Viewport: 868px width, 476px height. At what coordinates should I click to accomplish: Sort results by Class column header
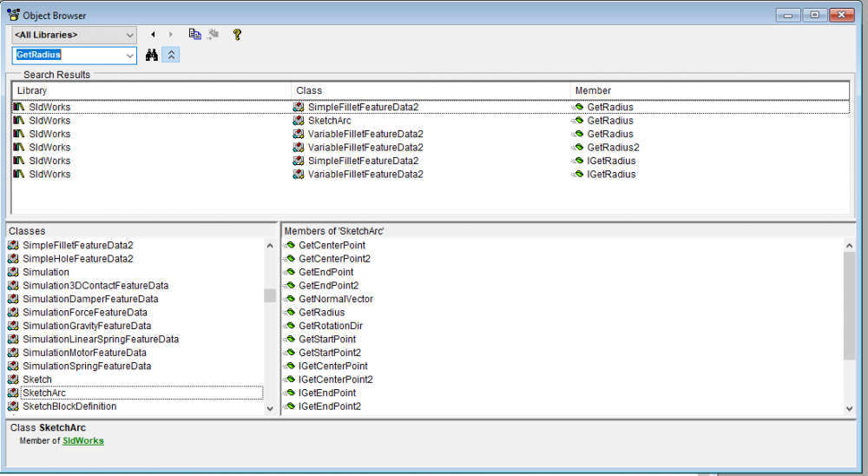pyautogui.click(x=431, y=90)
